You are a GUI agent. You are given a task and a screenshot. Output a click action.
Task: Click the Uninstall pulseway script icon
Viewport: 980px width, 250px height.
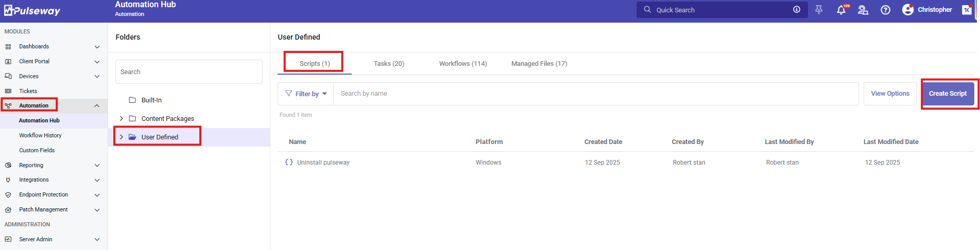pyautogui.click(x=289, y=162)
